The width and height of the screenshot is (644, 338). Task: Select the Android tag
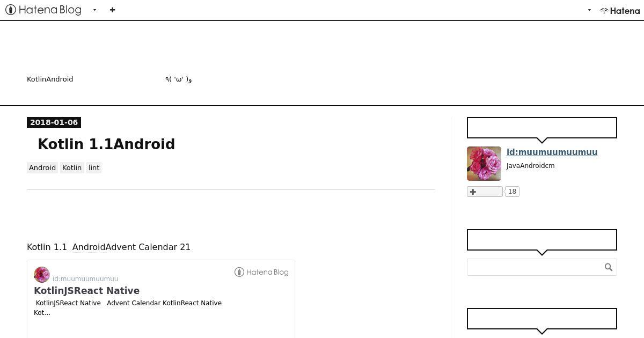[x=42, y=168]
